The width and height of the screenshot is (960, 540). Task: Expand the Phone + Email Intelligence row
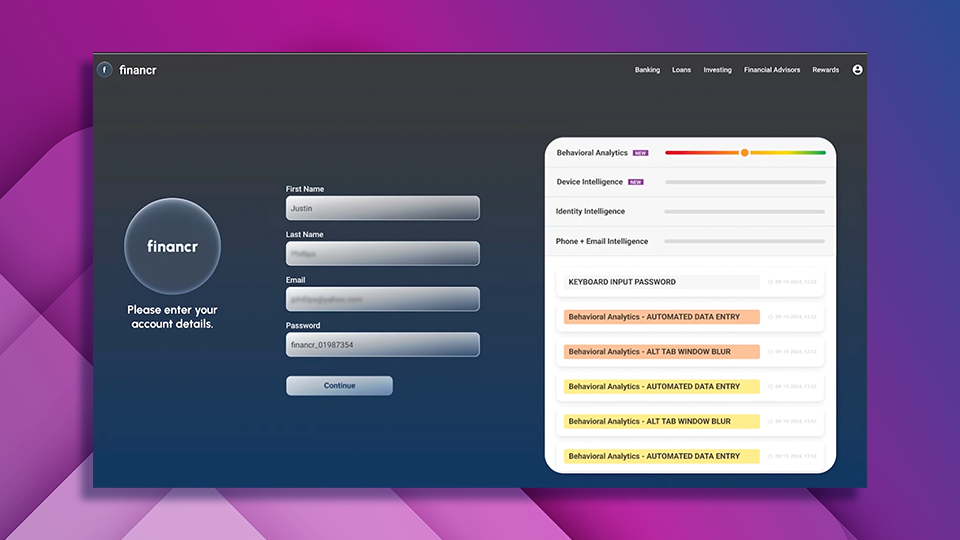(x=690, y=241)
